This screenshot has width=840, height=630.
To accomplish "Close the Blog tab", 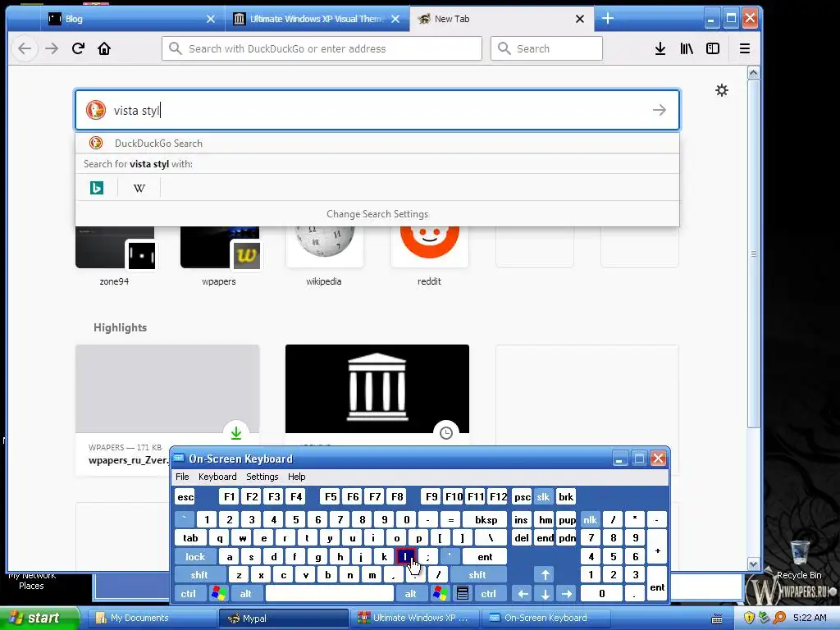I will pyautogui.click(x=211, y=19).
